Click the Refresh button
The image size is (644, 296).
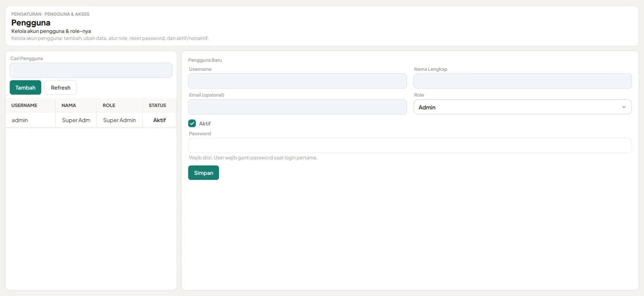point(61,87)
